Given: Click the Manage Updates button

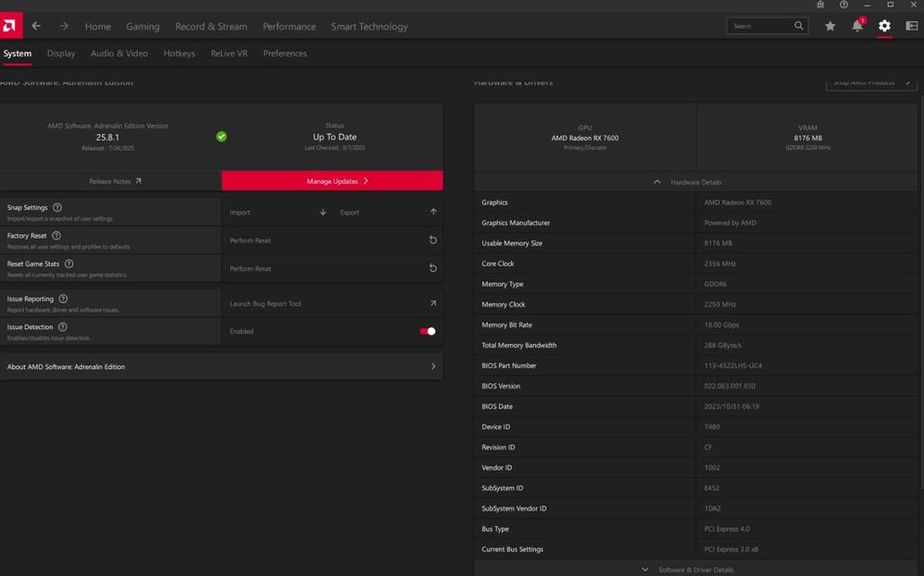Looking at the screenshot, I should tap(333, 181).
